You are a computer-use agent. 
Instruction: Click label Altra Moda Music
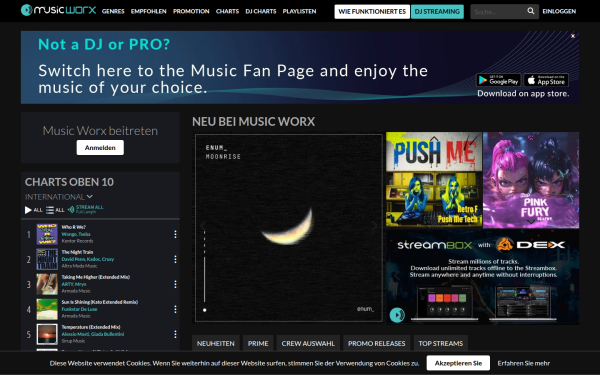[x=79, y=266]
